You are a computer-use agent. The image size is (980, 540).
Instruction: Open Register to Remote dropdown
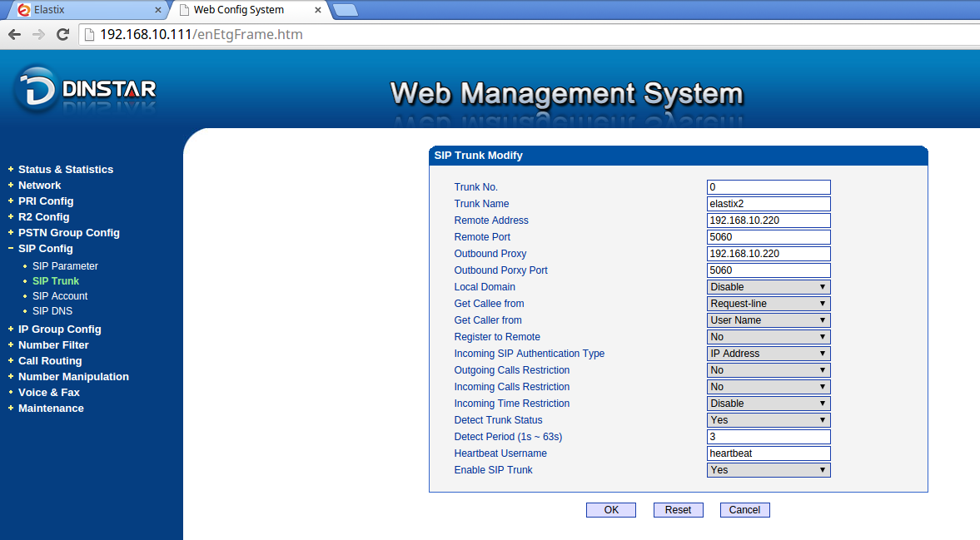[769, 337]
